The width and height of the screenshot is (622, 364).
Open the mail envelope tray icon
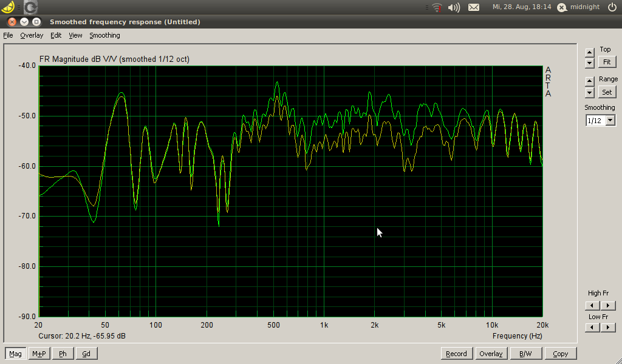pyautogui.click(x=474, y=7)
